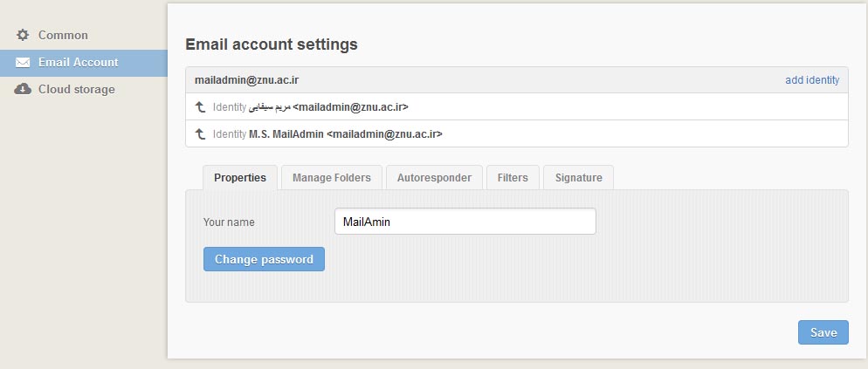
Task: Select the mailadmin@znu.ac.ir account header row
Action: [516, 80]
